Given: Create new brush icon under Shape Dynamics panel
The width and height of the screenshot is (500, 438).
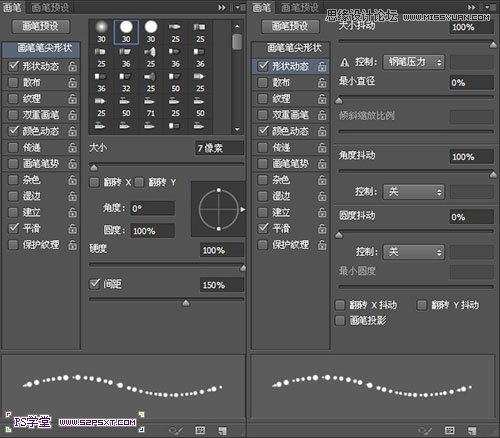Looking at the screenshot, I should (472, 430).
